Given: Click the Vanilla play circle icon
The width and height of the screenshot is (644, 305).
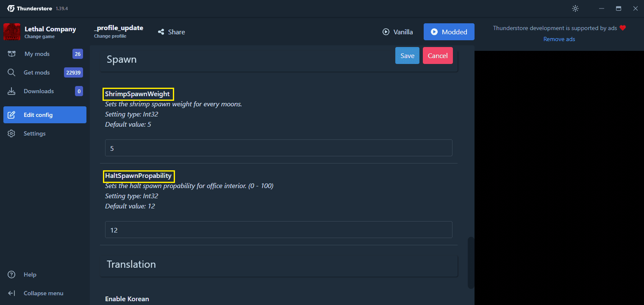Looking at the screenshot, I should [386, 32].
